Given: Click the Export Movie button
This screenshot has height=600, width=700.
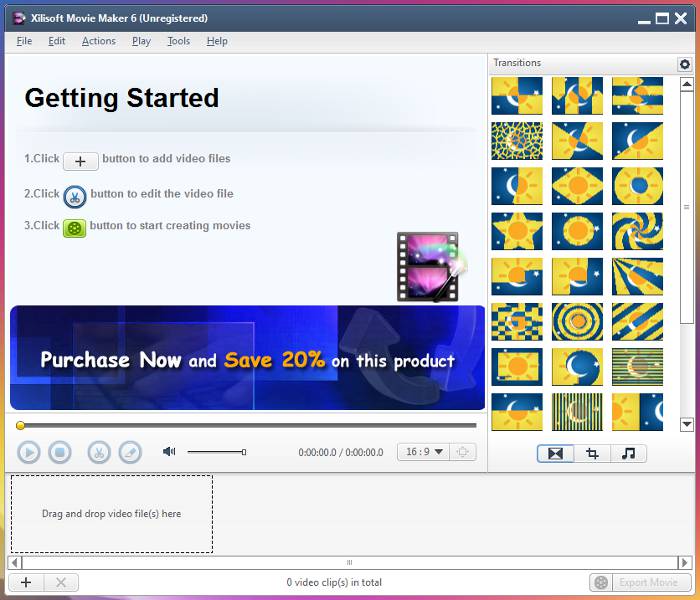Looking at the screenshot, I should [640, 582].
